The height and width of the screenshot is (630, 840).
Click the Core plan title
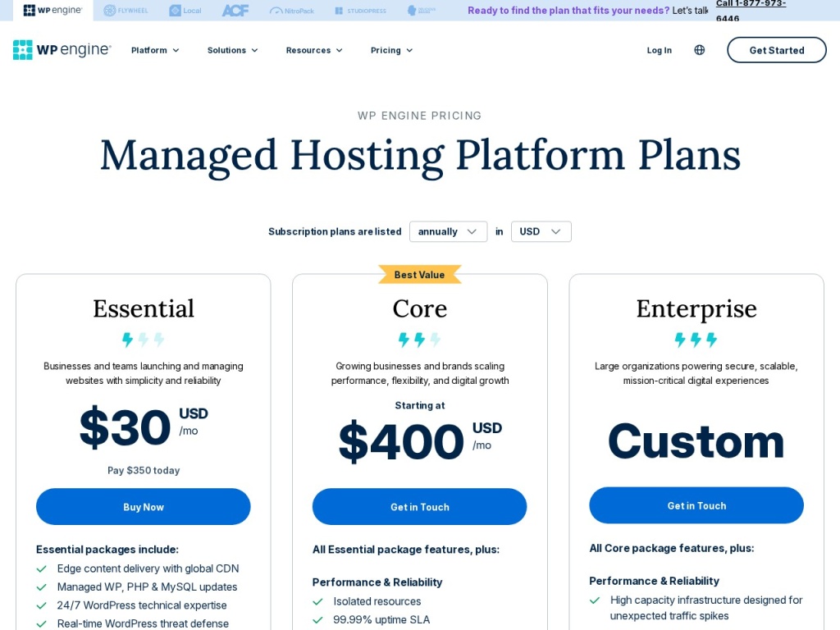click(x=419, y=308)
